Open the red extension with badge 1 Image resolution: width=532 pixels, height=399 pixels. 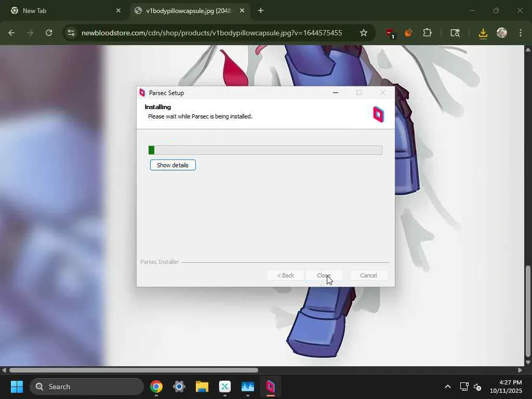pos(390,33)
